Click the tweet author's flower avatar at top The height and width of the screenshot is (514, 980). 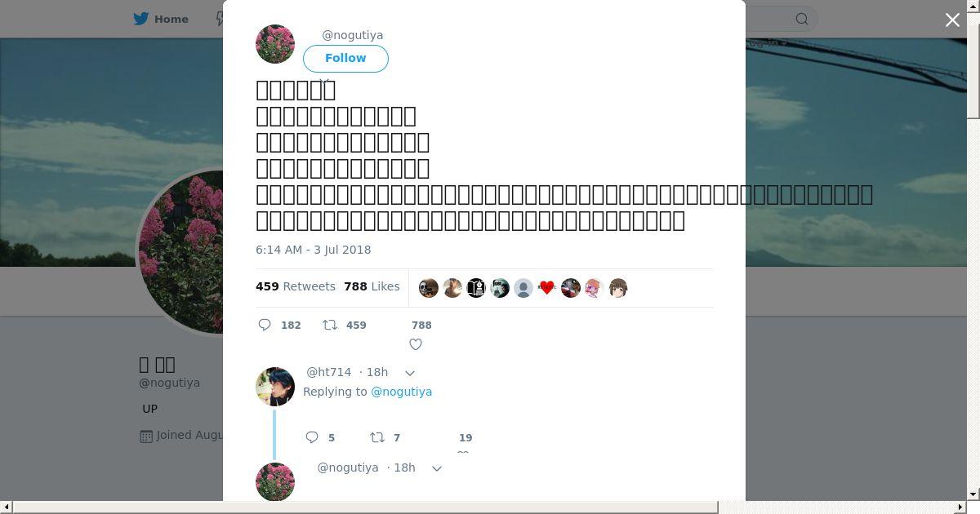275,44
